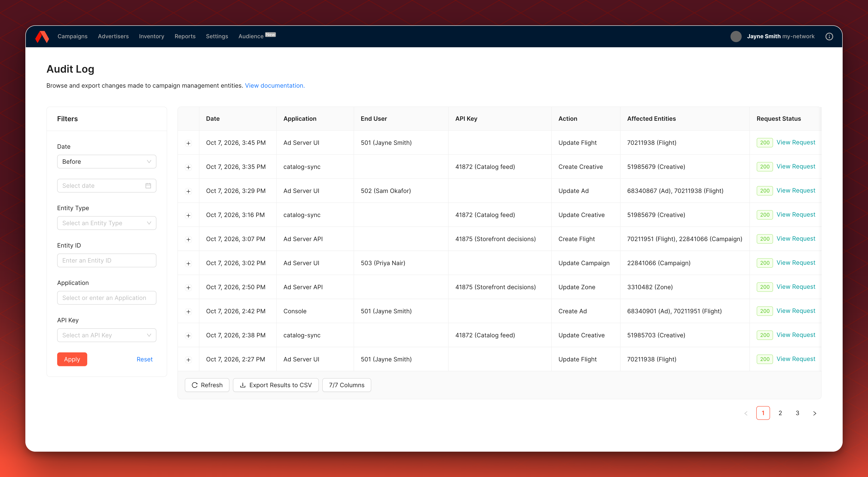868x477 pixels.
Task: Expand the 3:16 PM Update Creative row
Action: tap(188, 215)
